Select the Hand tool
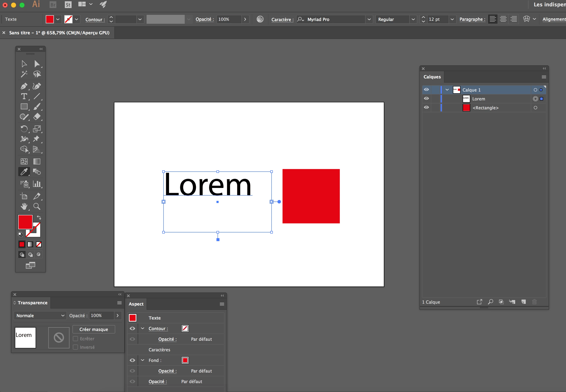Viewport: 566px width, 392px height. [24, 206]
